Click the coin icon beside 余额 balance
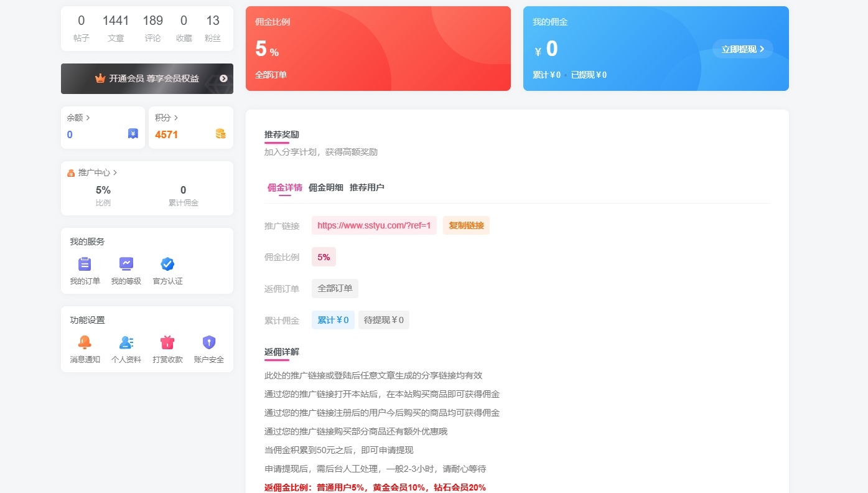This screenshot has width=868, height=493. 133,133
